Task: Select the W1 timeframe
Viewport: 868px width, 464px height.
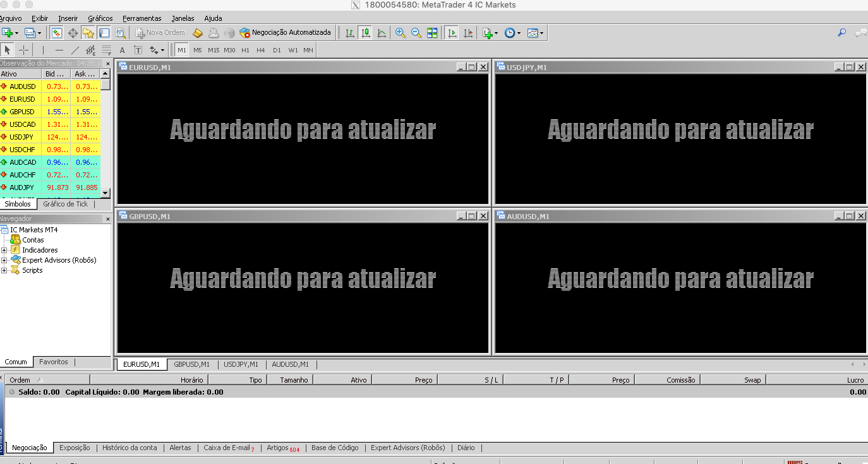Action: point(293,50)
